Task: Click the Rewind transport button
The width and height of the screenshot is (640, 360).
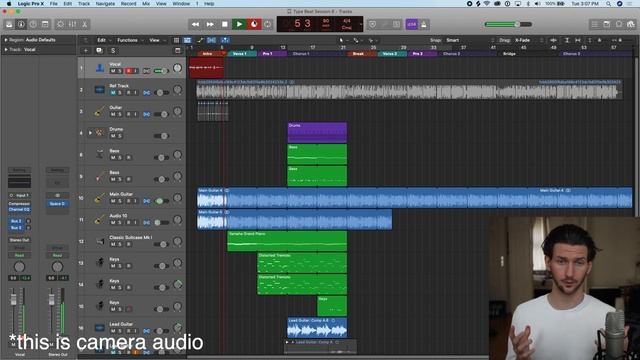Action: tap(196, 24)
